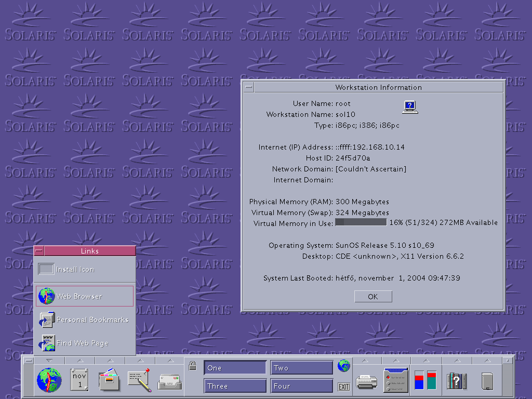Launch Web Browser globe on front panel

pyautogui.click(x=49, y=380)
